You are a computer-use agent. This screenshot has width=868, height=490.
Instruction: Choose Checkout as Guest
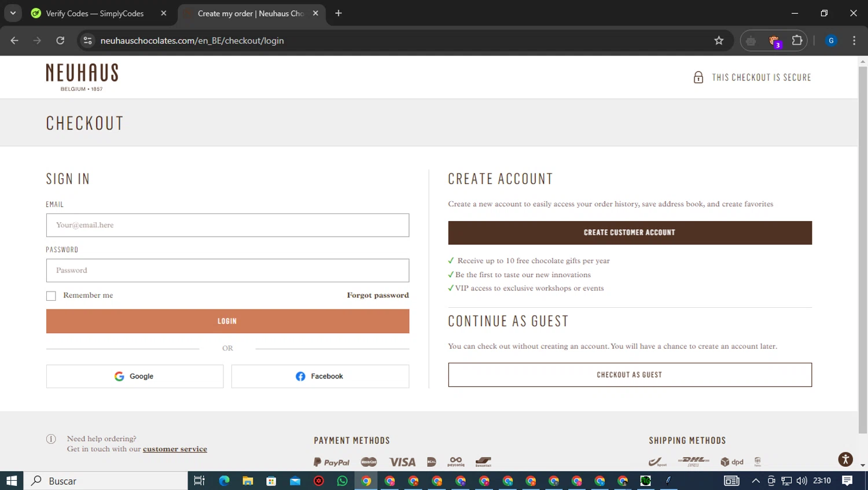[x=630, y=375]
